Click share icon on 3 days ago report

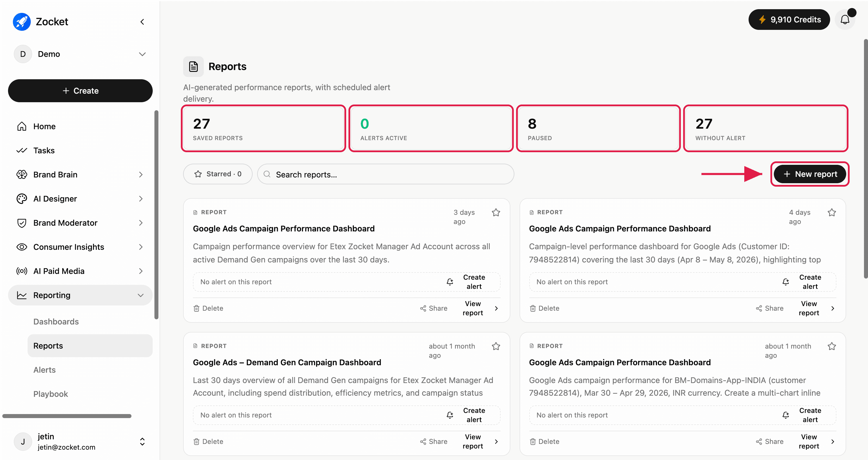(x=423, y=308)
